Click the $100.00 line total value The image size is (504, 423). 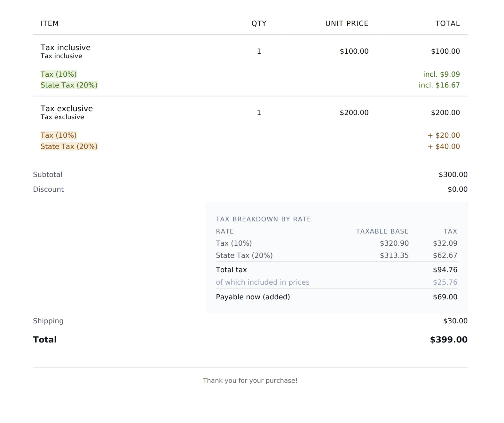click(445, 51)
